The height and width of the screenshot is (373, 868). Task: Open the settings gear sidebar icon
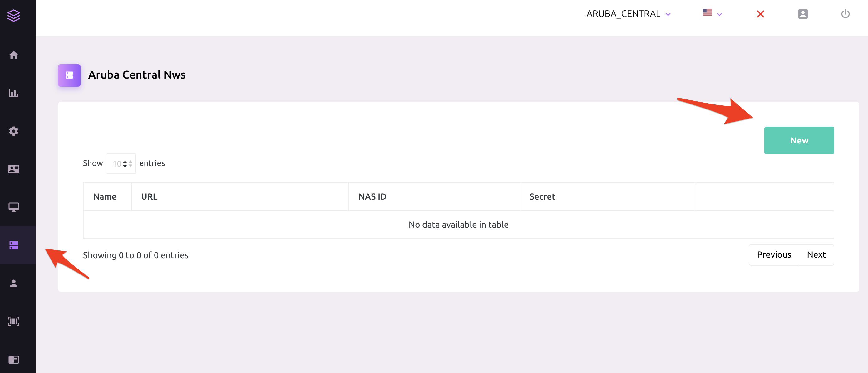(x=14, y=131)
